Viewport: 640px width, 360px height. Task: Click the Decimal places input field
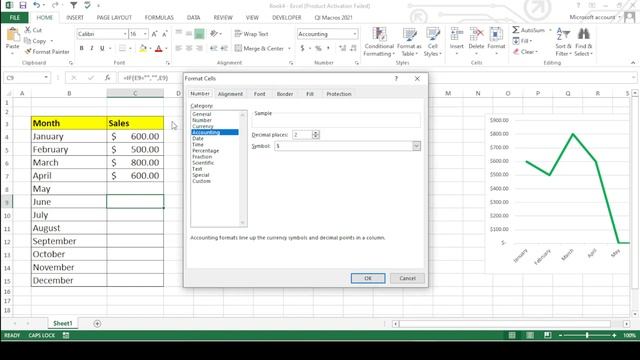[302, 134]
